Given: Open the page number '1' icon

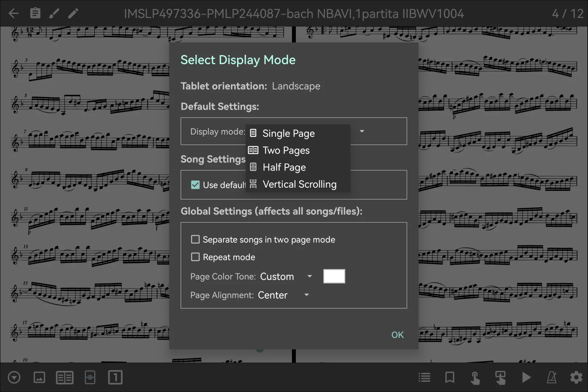Looking at the screenshot, I should [115, 377].
